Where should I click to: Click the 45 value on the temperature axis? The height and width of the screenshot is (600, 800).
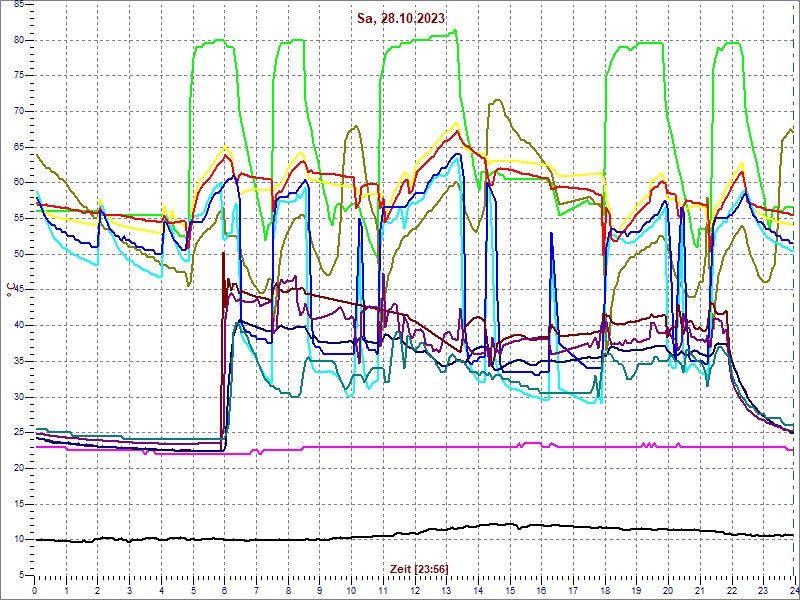pos(18,290)
